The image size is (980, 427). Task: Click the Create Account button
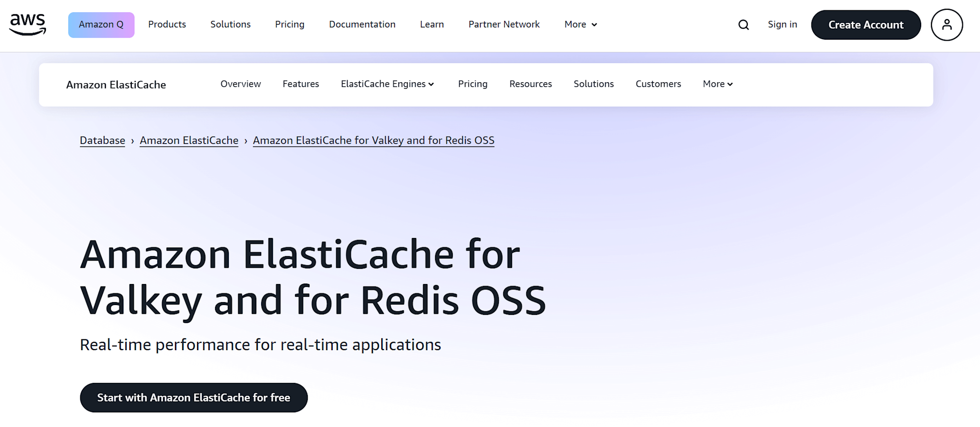tap(866, 24)
